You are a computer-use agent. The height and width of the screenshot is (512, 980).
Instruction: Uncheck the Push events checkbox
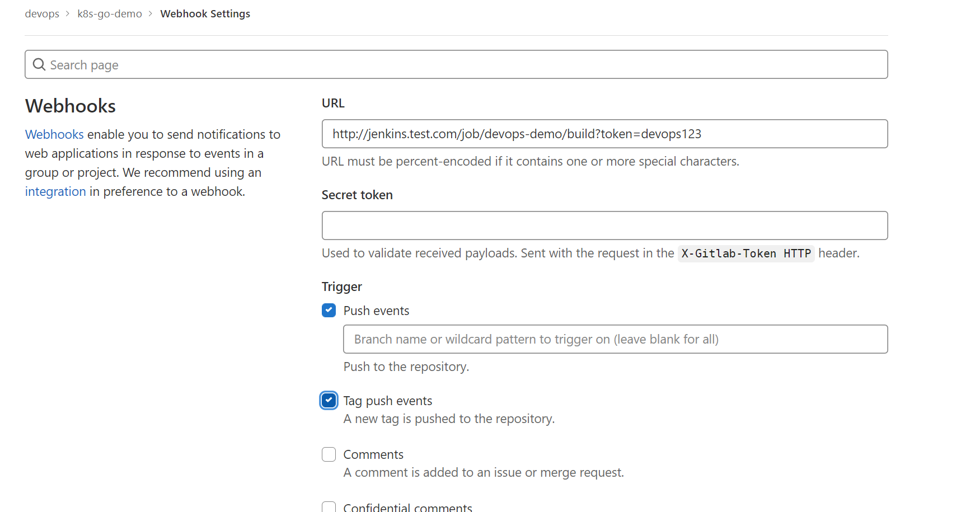point(329,311)
